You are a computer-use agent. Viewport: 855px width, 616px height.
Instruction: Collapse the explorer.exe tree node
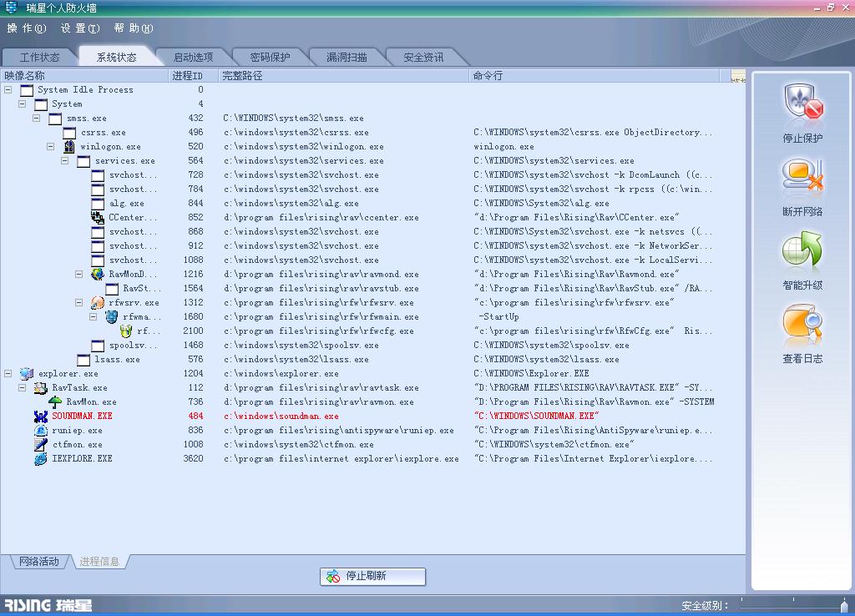pos(8,373)
